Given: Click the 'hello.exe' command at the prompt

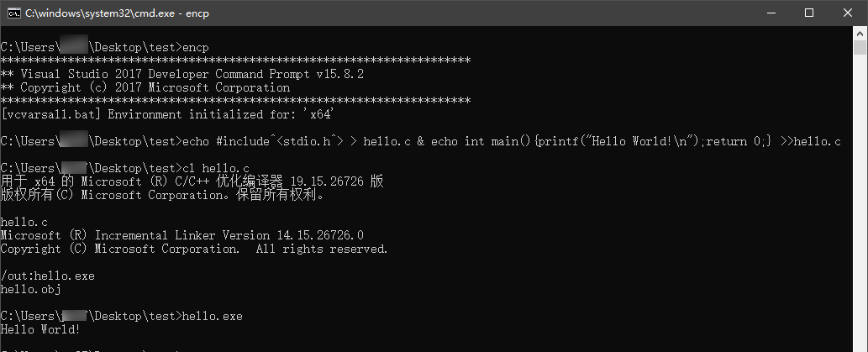Looking at the screenshot, I should click(212, 316).
